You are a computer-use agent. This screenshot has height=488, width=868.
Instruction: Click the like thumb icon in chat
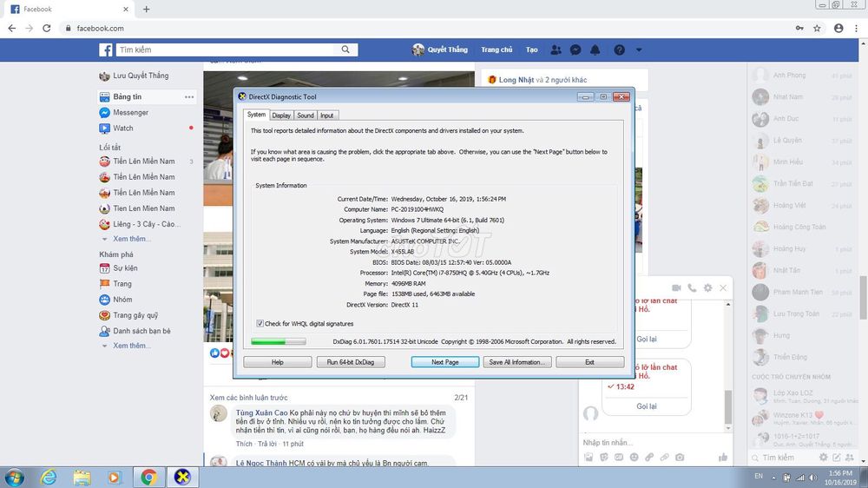click(x=723, y=457)
